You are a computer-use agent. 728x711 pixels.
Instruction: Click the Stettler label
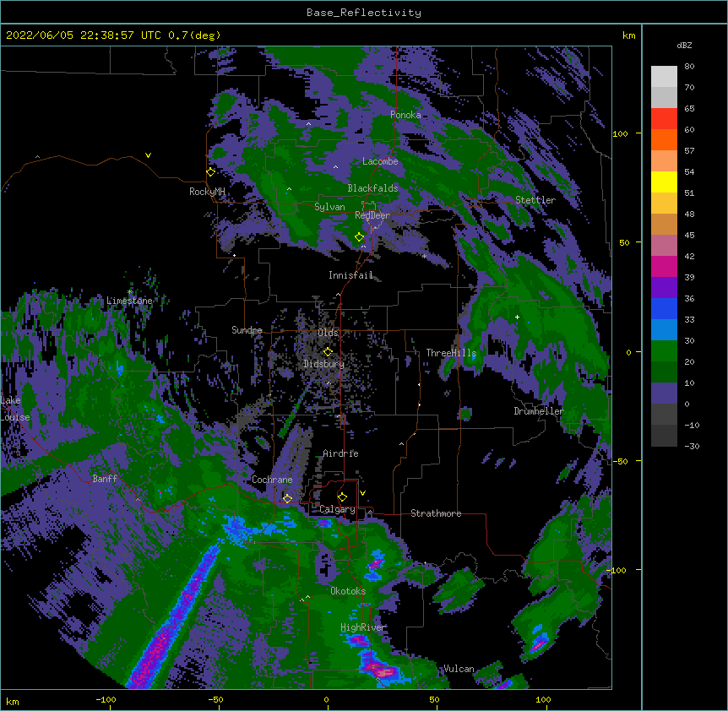[535, 200]
